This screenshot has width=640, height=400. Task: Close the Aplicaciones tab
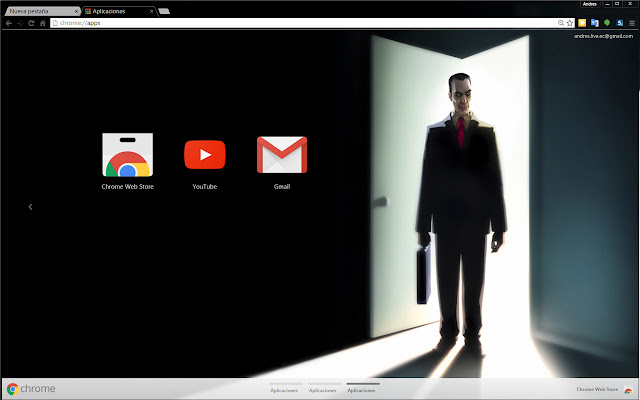tap(151, 11)
